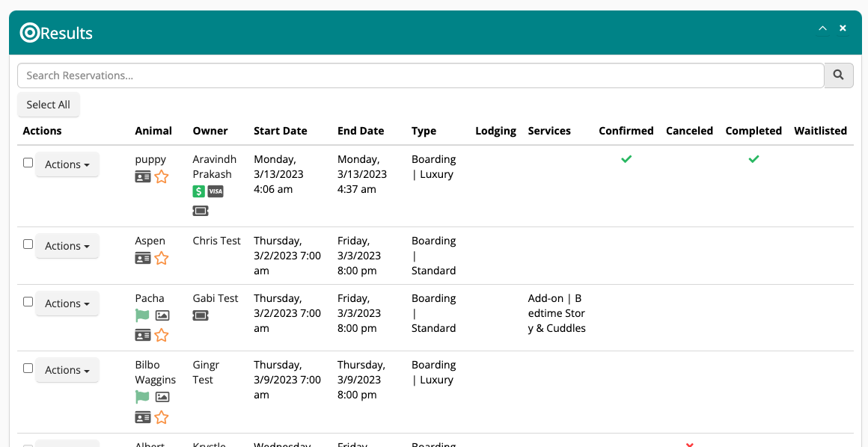Open the Actions dropdown for puppy
This screenshot has width=868, height=447.
point(67,164)
